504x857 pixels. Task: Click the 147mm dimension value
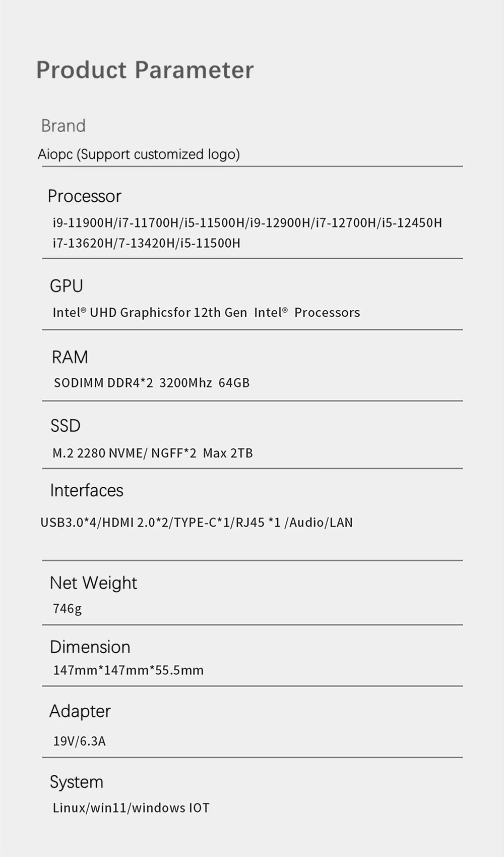129,670
